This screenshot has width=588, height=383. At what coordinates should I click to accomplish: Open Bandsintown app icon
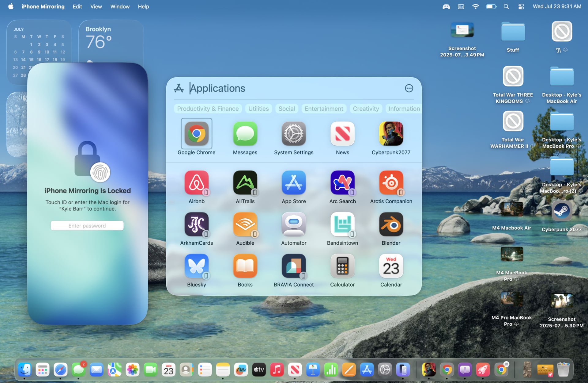point(342,224)
